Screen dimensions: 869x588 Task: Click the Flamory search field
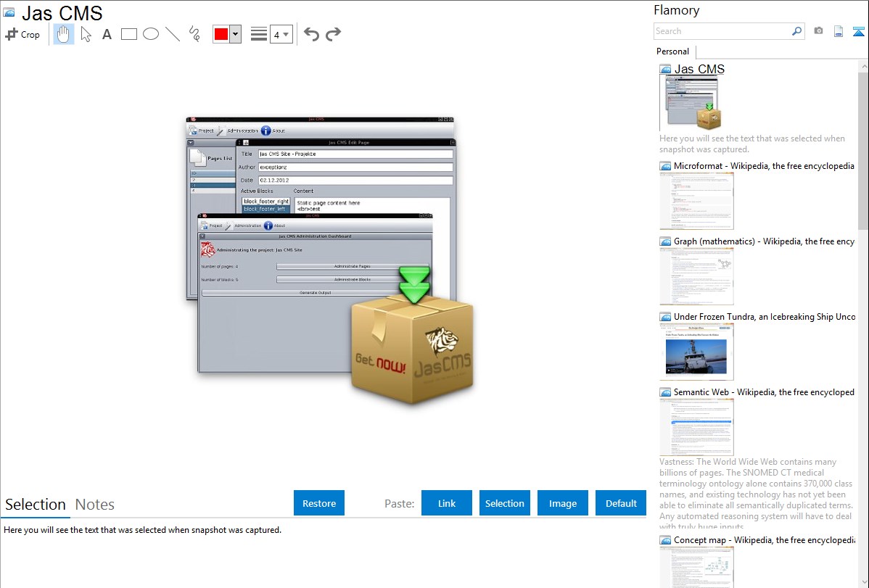[x=722, y=31]
